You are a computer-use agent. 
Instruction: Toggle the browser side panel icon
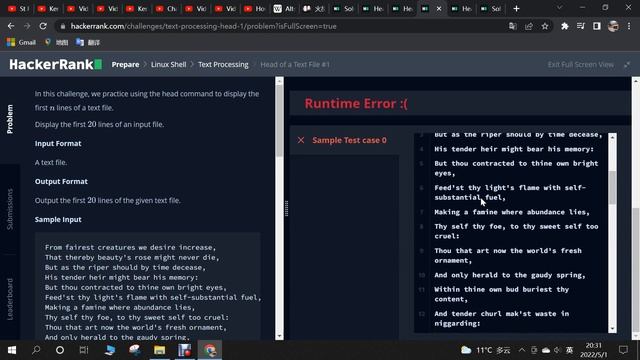point(597,26)
